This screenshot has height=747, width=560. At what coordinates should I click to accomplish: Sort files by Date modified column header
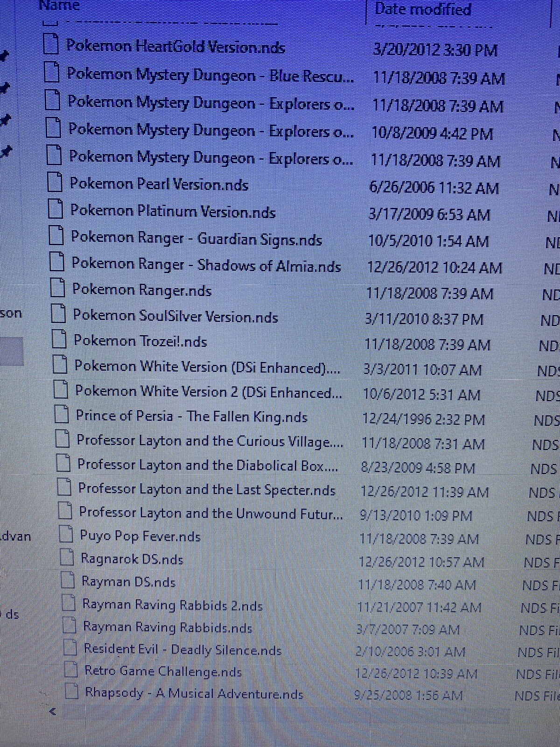point(423,9)
